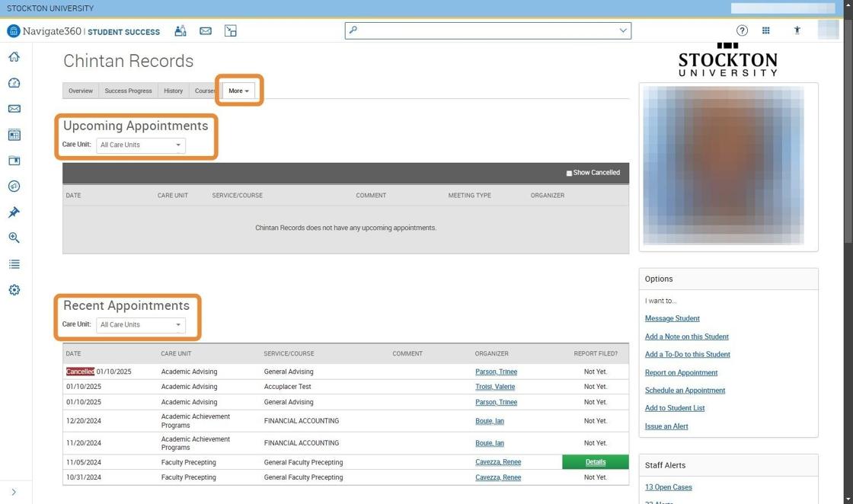This screenshot has height=504, width=853.
Task: Switch to the History tab
Action: coord(174,91)
